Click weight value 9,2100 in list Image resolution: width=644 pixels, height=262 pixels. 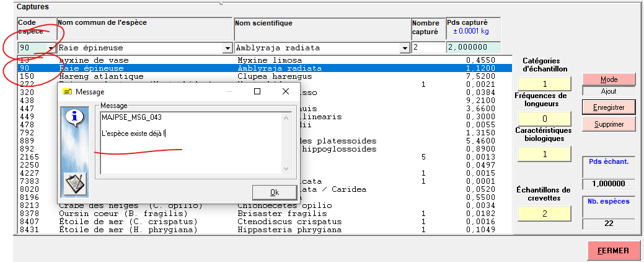[480, 101]
